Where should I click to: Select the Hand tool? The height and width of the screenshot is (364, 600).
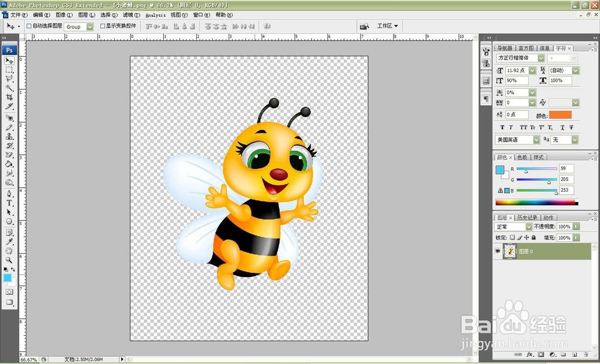[9, 251]
